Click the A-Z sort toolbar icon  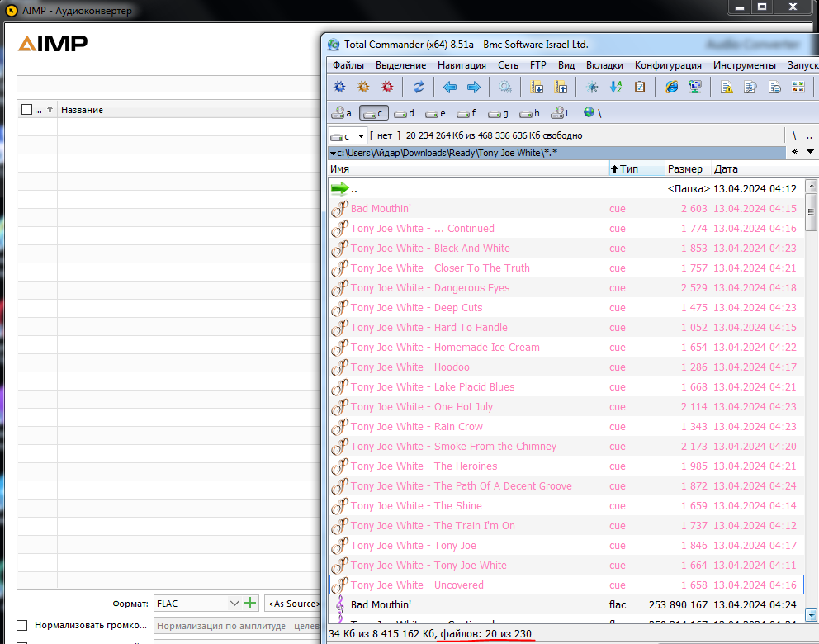click(616, 87)
